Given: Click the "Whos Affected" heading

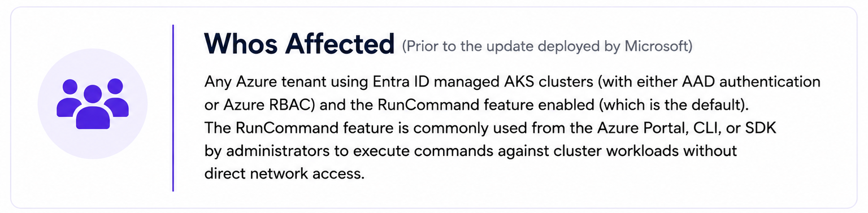Looking at the screenshot, I should pyautogui.click(x=299, y=44).
